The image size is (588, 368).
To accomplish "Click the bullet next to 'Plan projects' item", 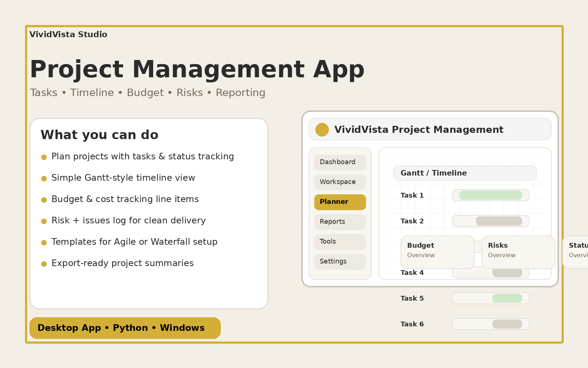I will click(44, 157).
